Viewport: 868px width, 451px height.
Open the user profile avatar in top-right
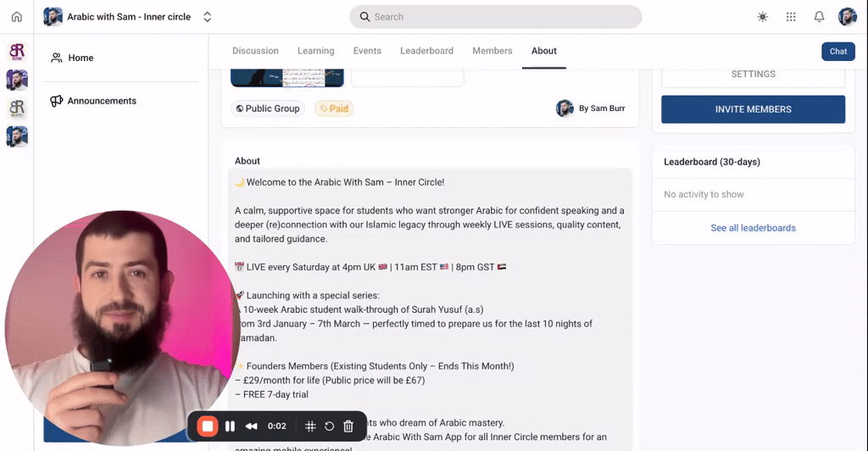848,17
